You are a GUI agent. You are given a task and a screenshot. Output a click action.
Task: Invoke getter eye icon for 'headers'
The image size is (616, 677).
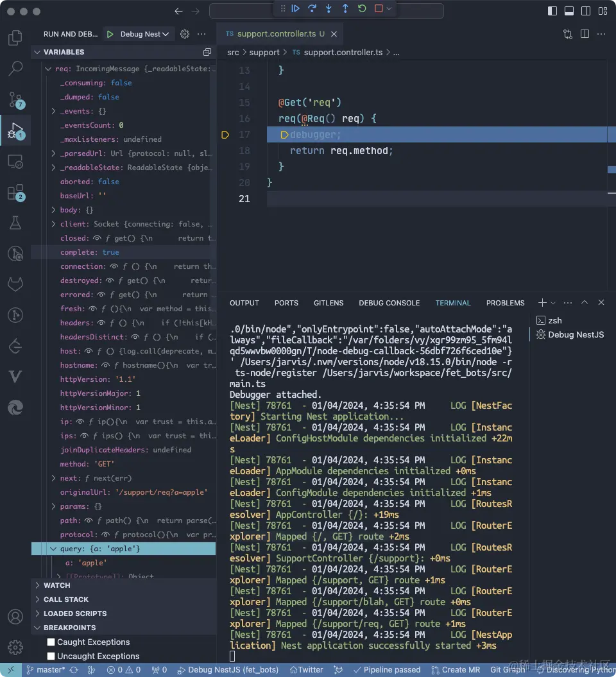(101, 323)
